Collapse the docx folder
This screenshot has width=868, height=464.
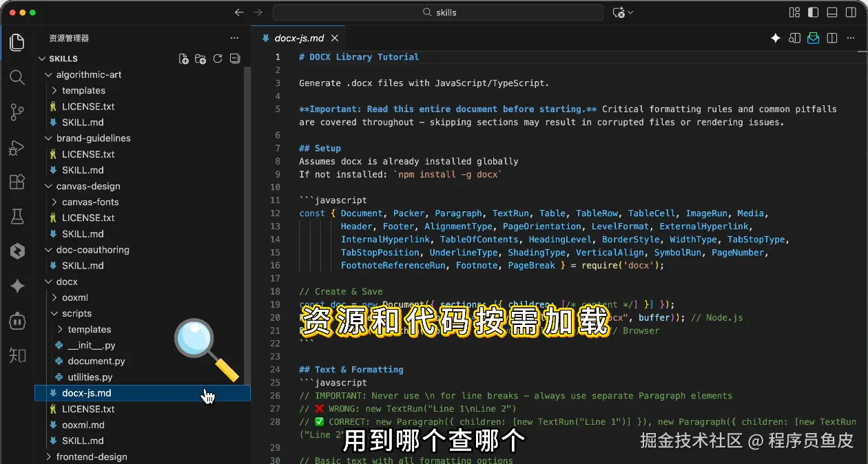(48, 282)
